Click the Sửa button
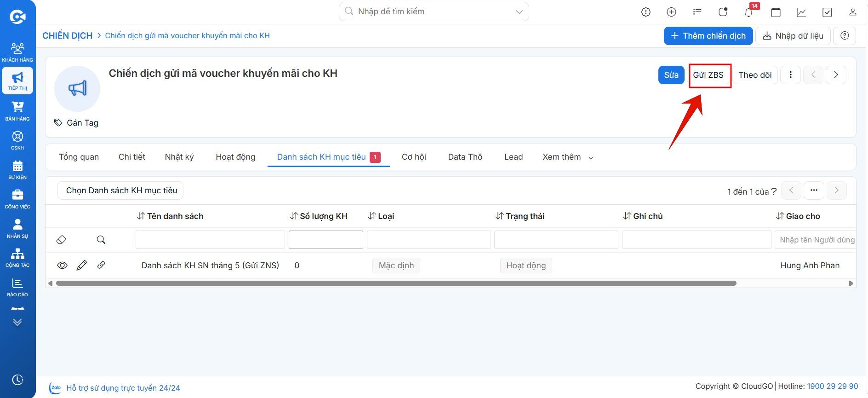Viewport: 868px width, 398px height. [x=671, y=75]
